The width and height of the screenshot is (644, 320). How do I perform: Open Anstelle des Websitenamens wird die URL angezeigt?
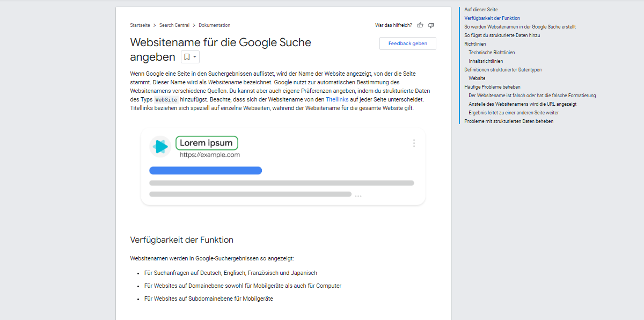point(523,104)
